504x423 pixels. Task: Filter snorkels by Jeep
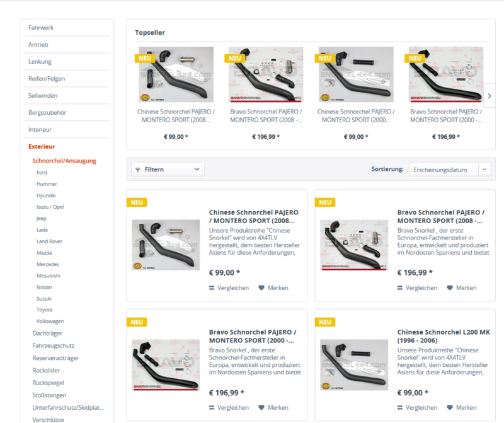(x=42, y=218)
